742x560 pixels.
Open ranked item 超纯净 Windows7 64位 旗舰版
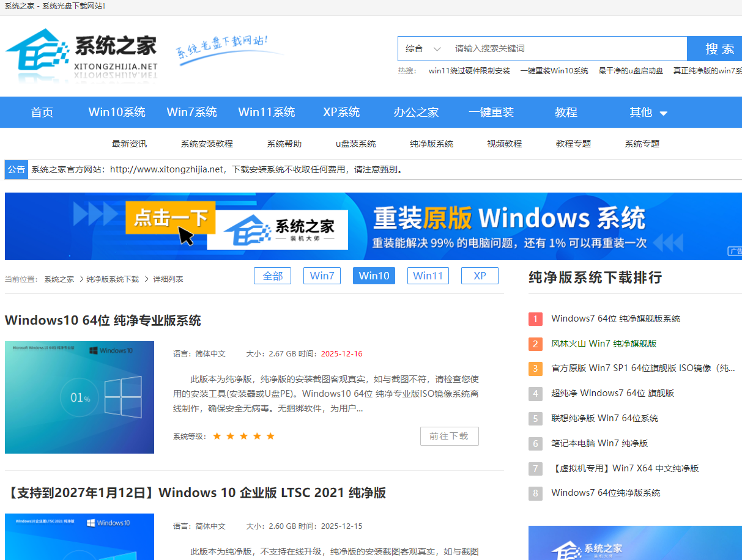point(613,393)
